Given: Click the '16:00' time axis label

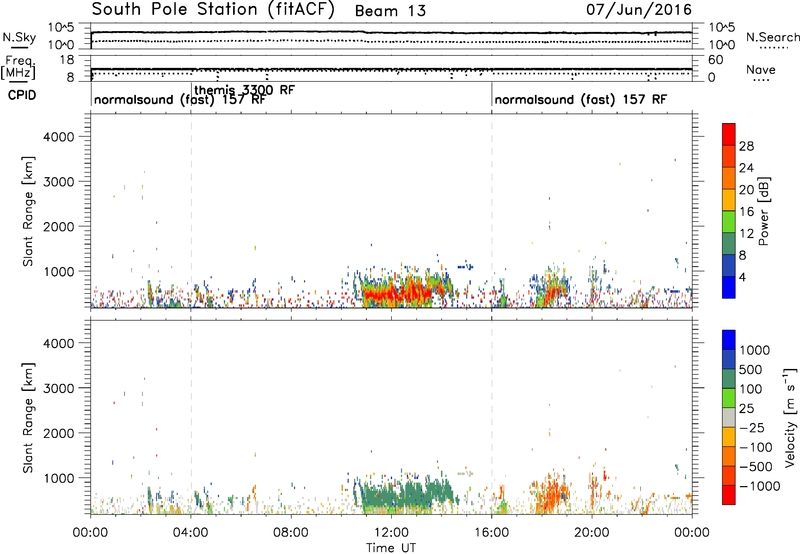Looking at the screenshot, I should pyautogui.click(x=491, y=533).
